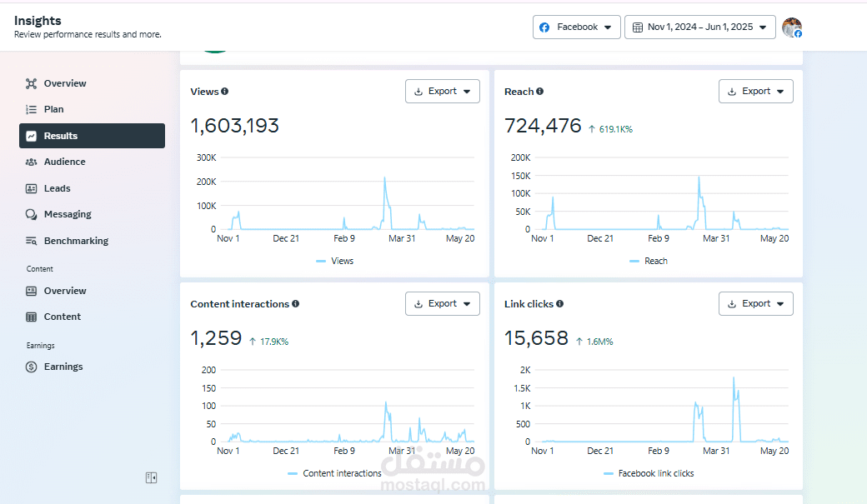Screen dimensions: 867x504
Task: Click the Views chart peak near Mar 31
Action: (x=385, y=178)
